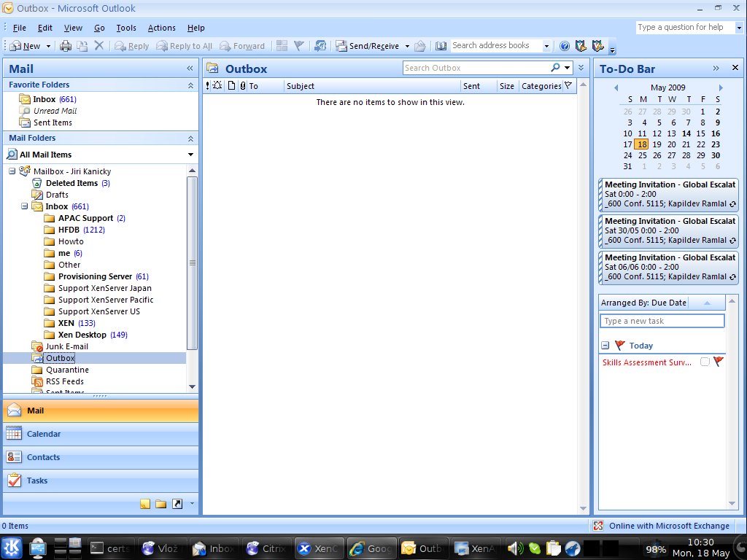
Task: Sort by the Importance column header
Action: 207,86
